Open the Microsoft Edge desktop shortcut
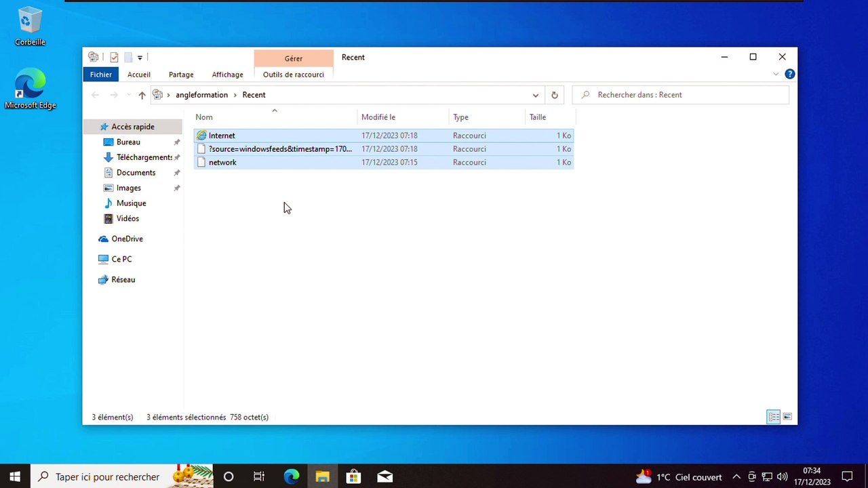The image size is (868, 488). coord(30,89)
